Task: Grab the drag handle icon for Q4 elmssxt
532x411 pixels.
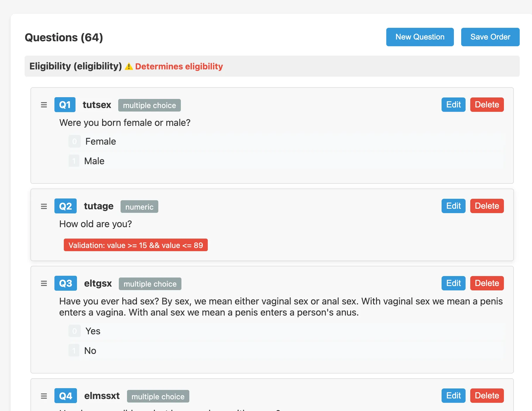Action: pos(44,396)
